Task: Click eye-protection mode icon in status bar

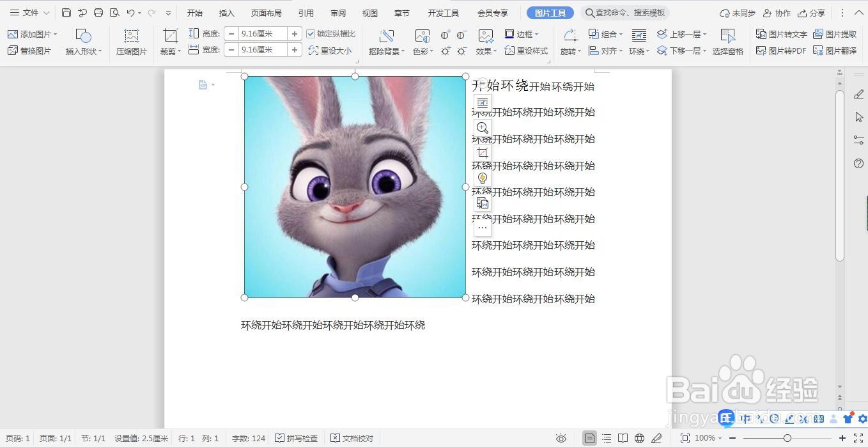Action: click(561, 438)
